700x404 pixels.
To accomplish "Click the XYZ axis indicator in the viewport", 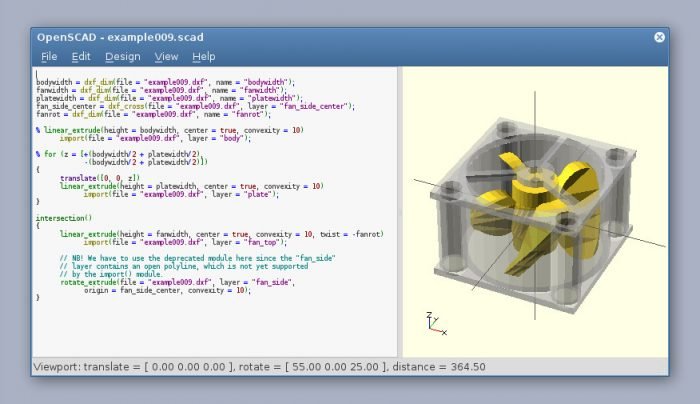I will click(436, 324).
